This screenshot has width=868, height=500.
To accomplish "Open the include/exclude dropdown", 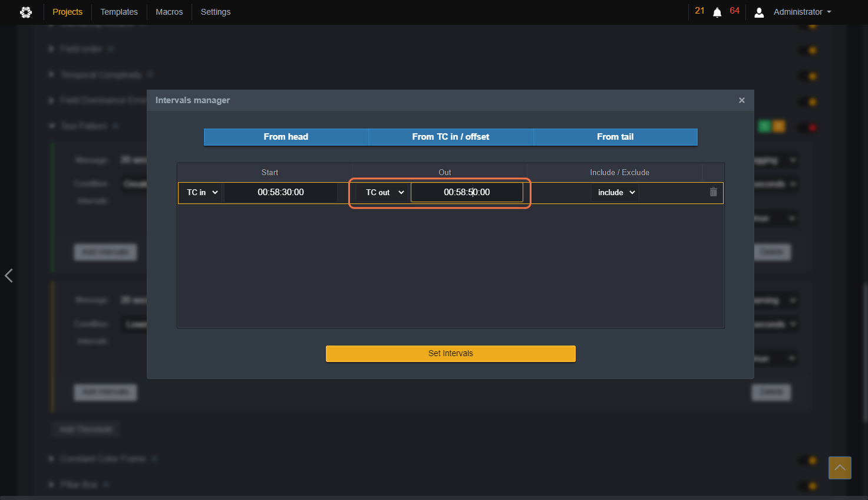I will click(x=616, y=192).
